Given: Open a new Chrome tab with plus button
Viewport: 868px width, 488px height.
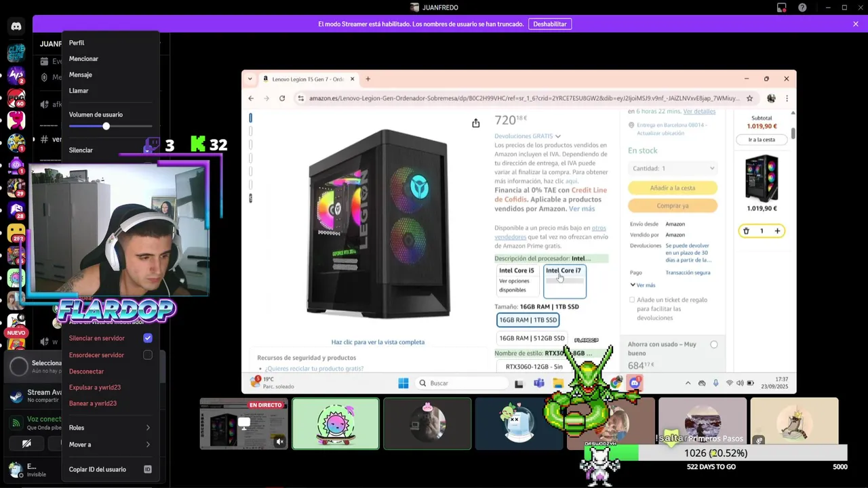Looking at the screenshot, I should [368, 79].
